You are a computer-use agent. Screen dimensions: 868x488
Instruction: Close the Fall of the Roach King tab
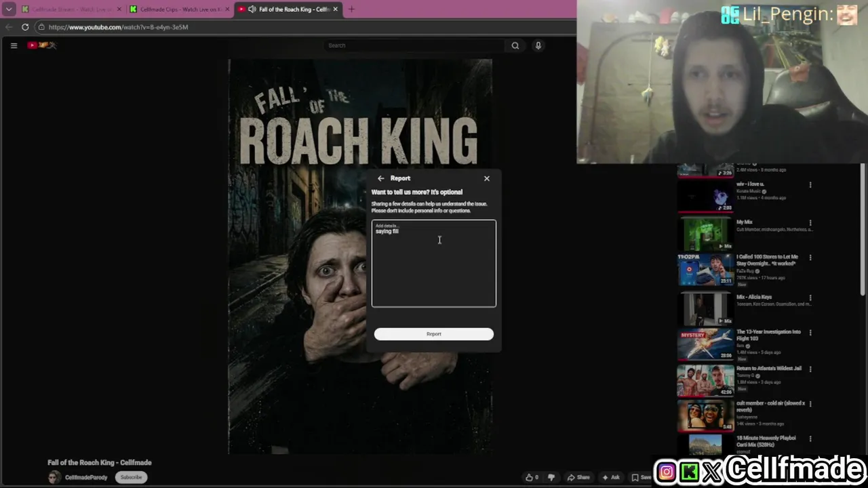[335, 9]
